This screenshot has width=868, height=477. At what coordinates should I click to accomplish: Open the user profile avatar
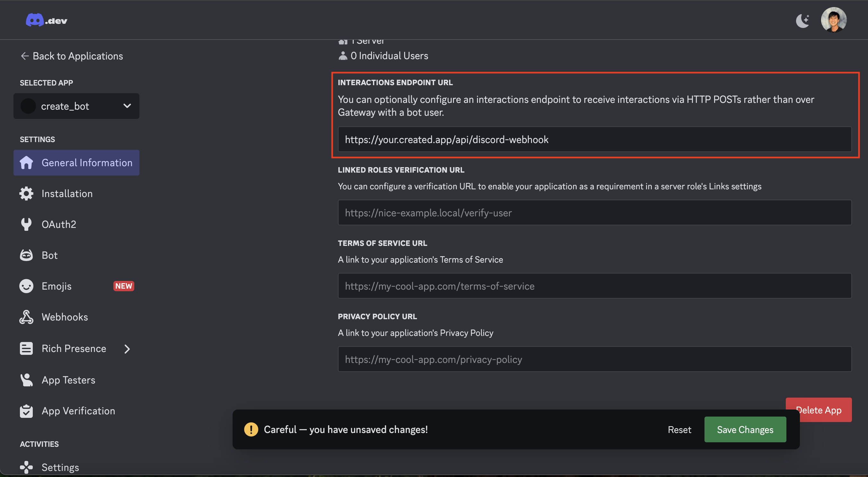834,20
